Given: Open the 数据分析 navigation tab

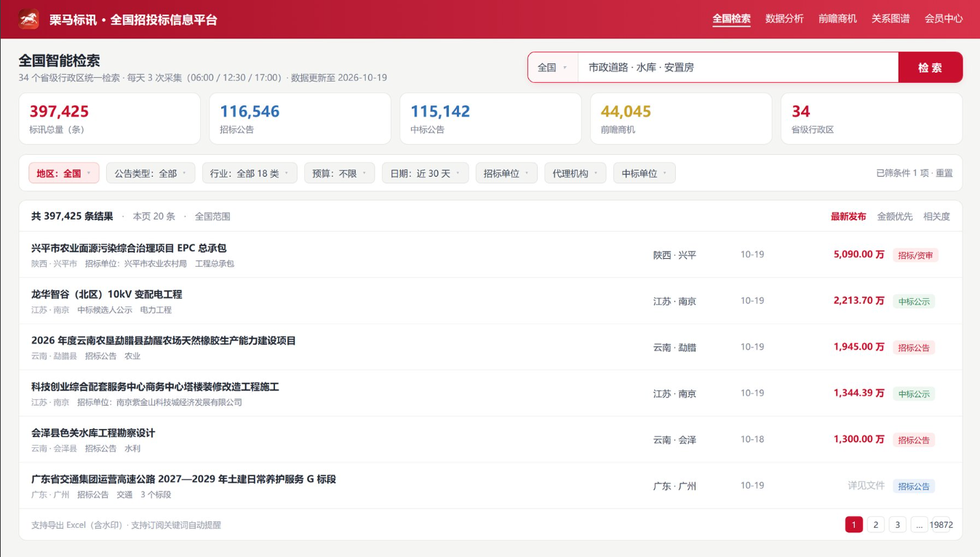Looking at the screenshot, I should coord(784,19).
